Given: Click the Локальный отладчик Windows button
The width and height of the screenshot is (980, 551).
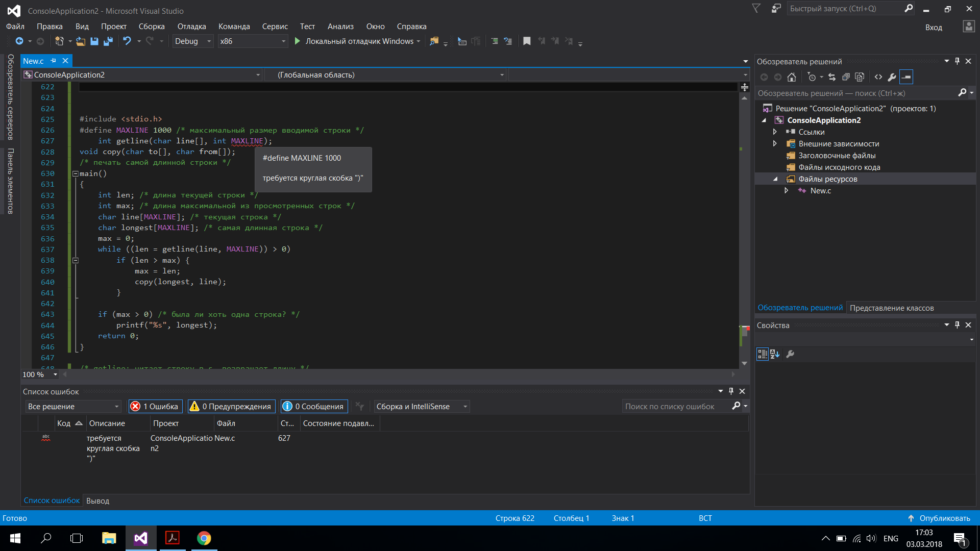Looking at the screenshot, I should click(x=359, y=41).
